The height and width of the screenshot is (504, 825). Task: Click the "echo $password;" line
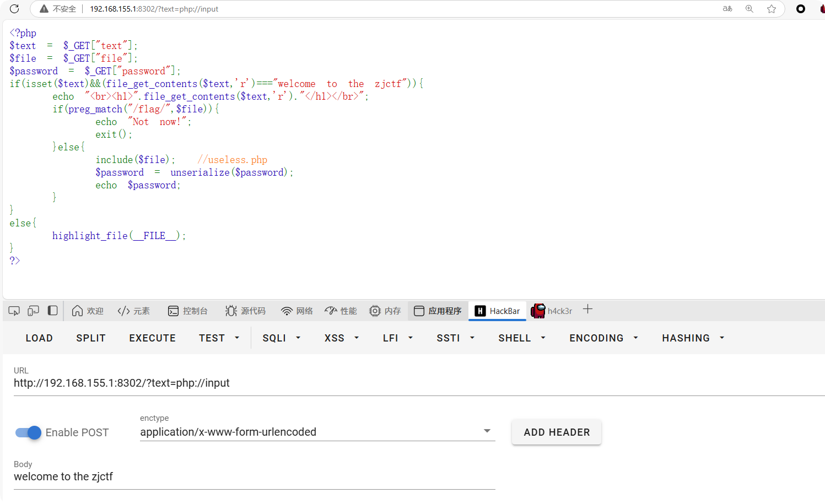click(x=138, y=185)
